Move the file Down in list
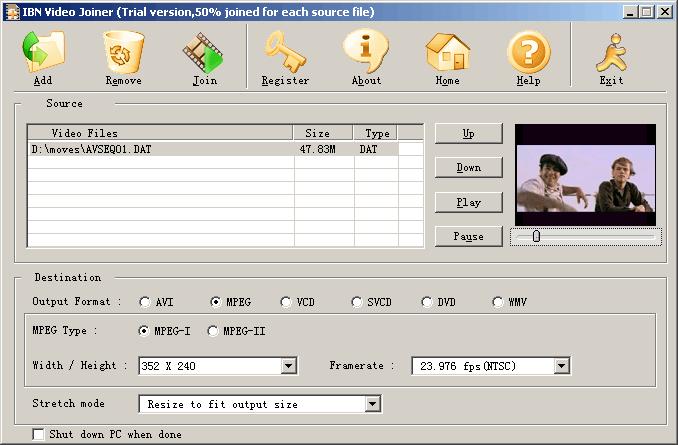Screen dimensions: 678x445 coord(469,167)
